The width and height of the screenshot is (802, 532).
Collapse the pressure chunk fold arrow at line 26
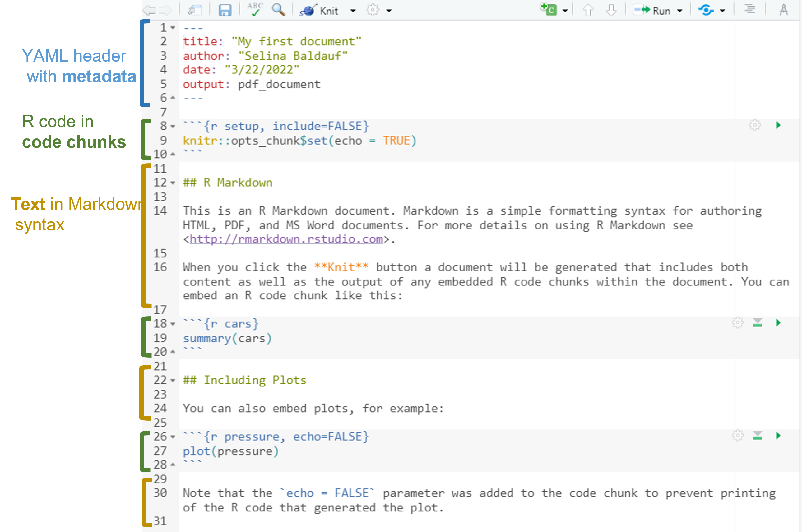click(173, 437)
